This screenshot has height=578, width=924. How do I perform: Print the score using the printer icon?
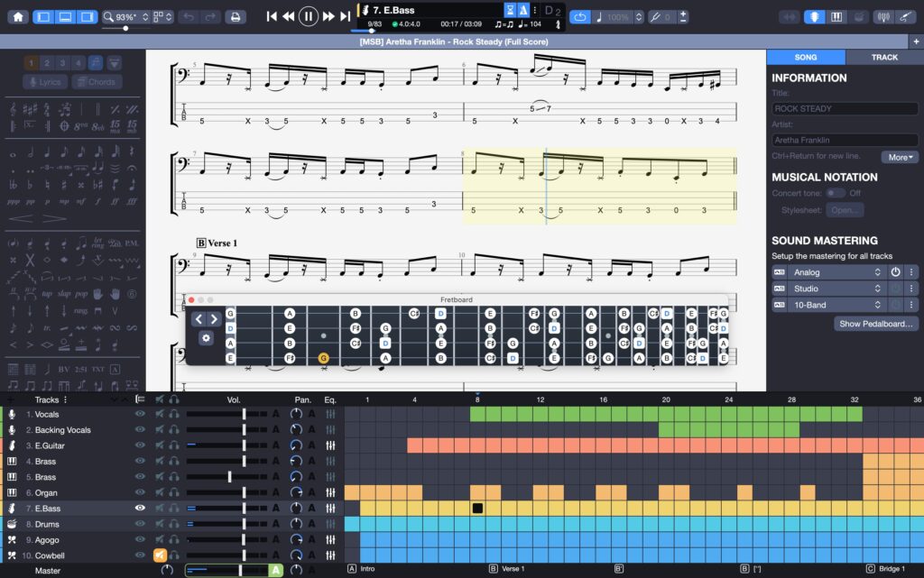pyautogui.click(x=234, y=15)
